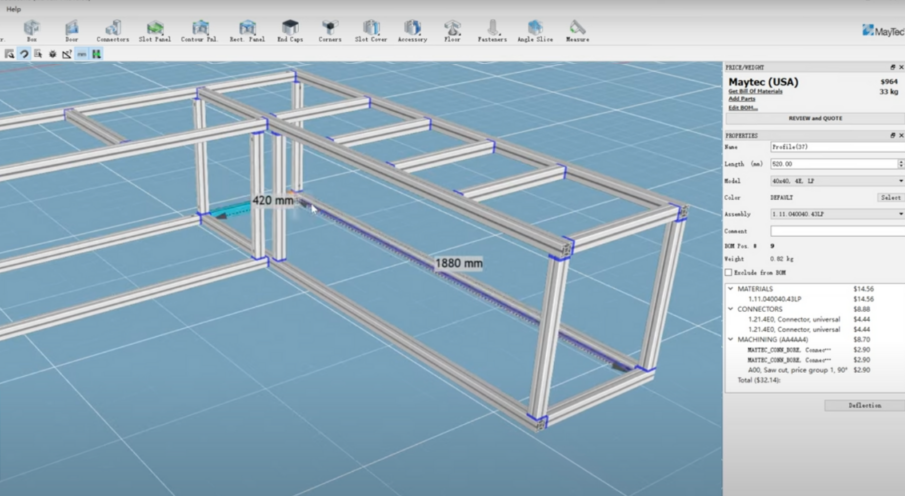Select the Angle Slice tool
Image resolution: width=905 pixels, height=496 pixels.
click(535, 31)
